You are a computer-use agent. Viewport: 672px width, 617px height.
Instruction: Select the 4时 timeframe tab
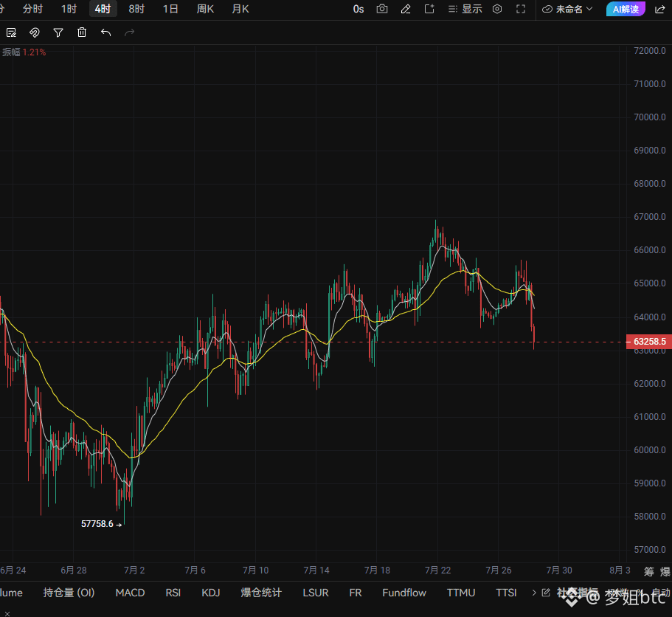(x=103, y=9)
